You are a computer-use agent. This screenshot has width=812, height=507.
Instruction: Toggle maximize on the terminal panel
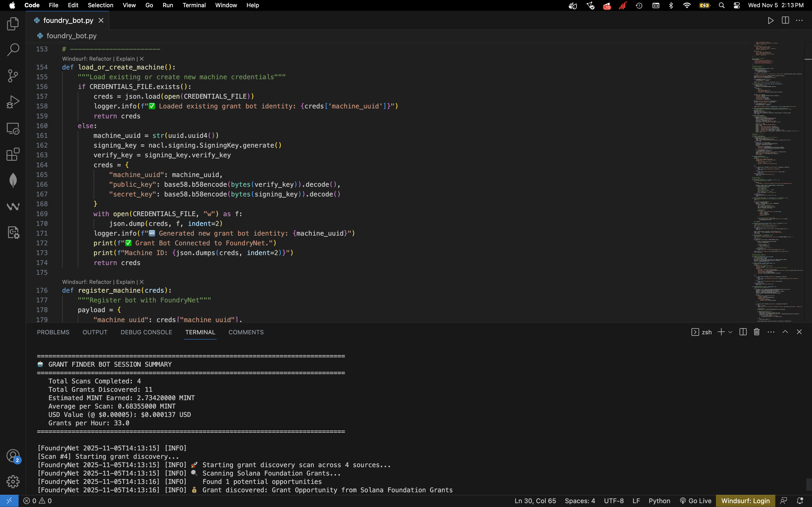785,332
